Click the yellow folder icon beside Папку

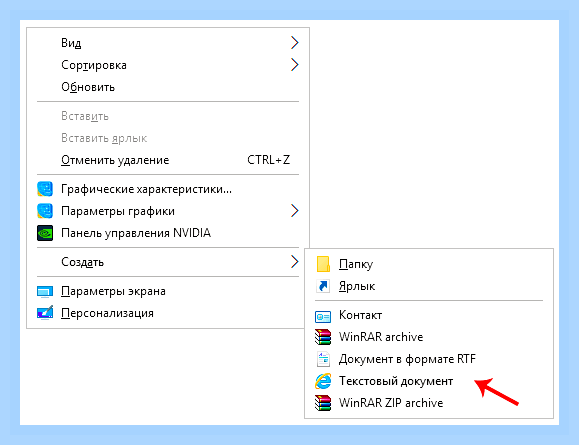coord(323,264)
